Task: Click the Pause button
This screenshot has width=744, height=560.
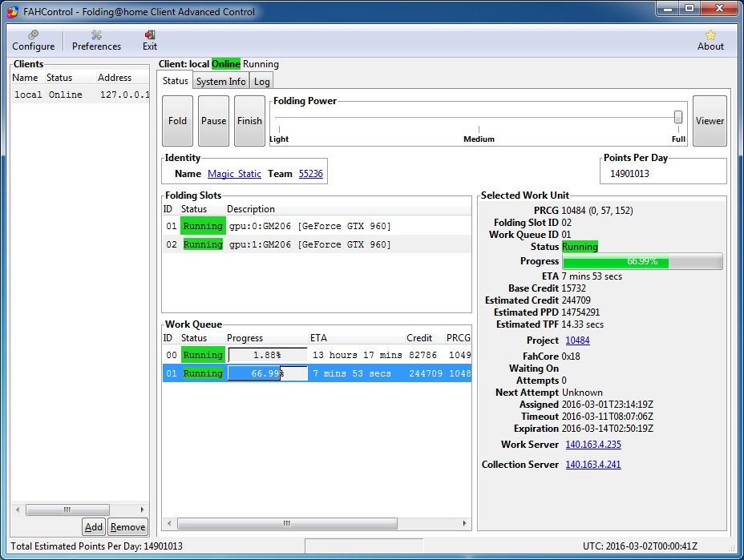Action: [213, 121]
